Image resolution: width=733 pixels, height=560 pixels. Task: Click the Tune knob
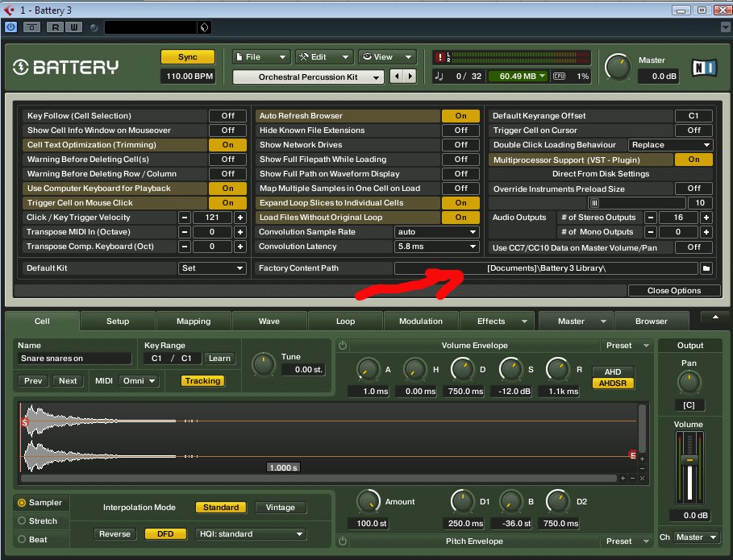264,364
